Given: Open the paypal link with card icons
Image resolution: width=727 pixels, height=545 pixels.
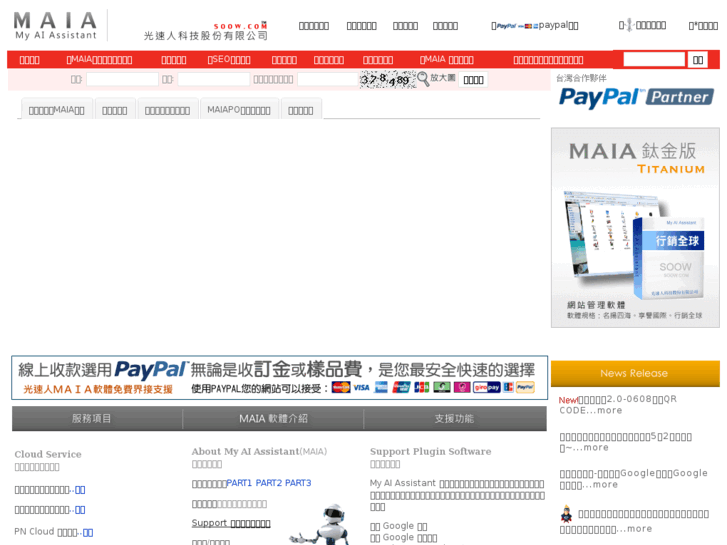Looking at the screenshot, I should 535,26.
